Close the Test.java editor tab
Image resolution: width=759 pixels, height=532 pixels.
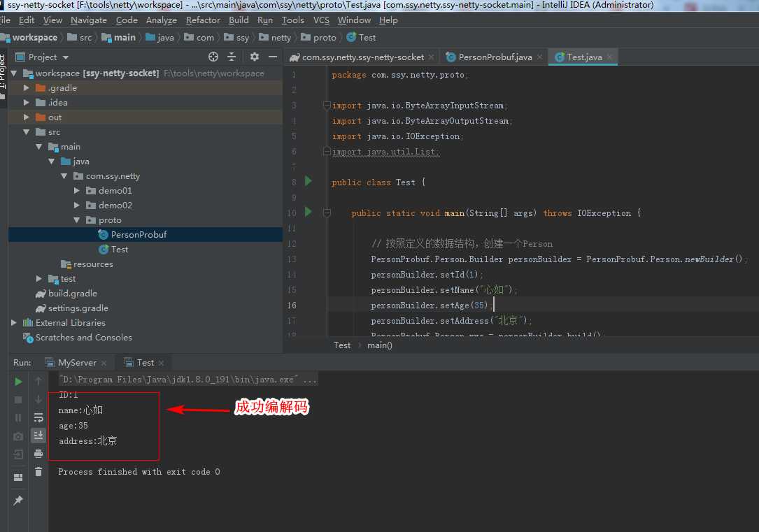tap(609, 57)
